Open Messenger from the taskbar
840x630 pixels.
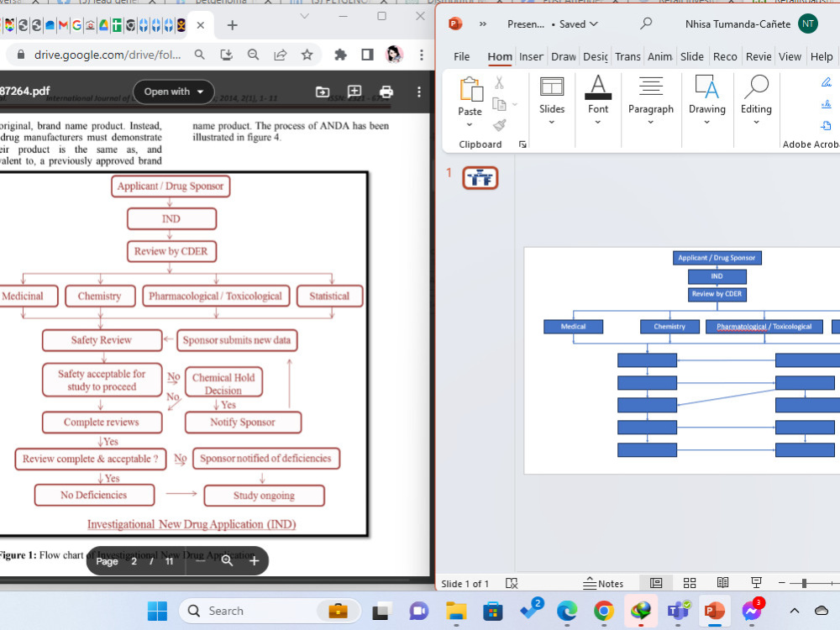752,611
